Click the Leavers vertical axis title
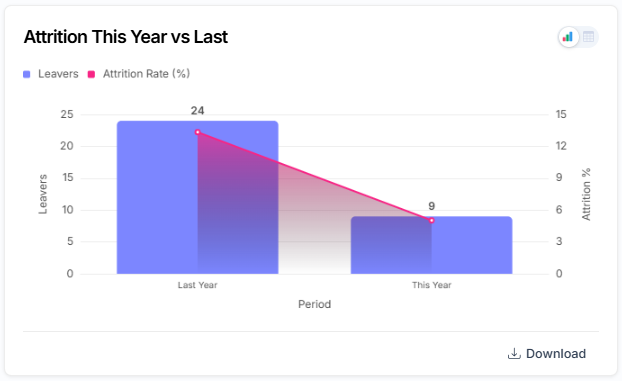622x381 pixels. point(42,194)
